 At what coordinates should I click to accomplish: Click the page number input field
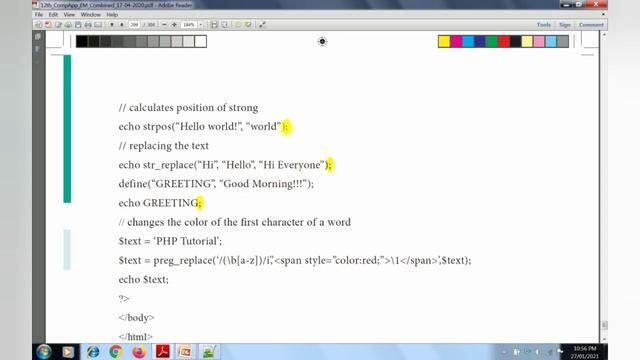[134, 25]
